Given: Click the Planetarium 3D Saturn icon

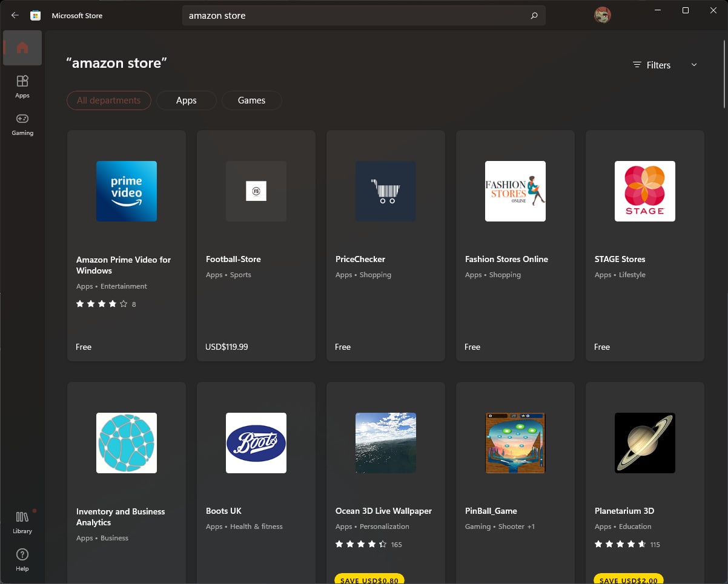Looking at the screenshot, I should (x=645, y=443).
